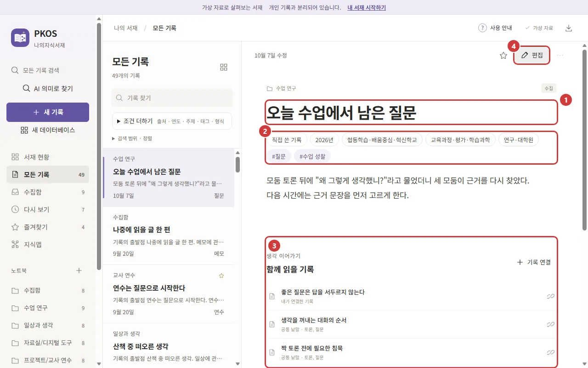Open the download icon in top bar
This screenshot has height=368, width=588.
pyautogui.click(x=569, y=28)
